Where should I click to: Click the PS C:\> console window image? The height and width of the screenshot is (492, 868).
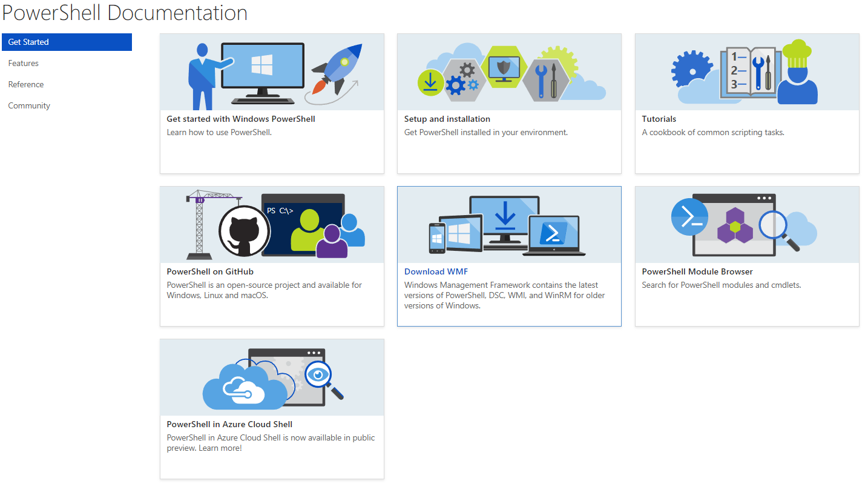(x=303, y=225)
